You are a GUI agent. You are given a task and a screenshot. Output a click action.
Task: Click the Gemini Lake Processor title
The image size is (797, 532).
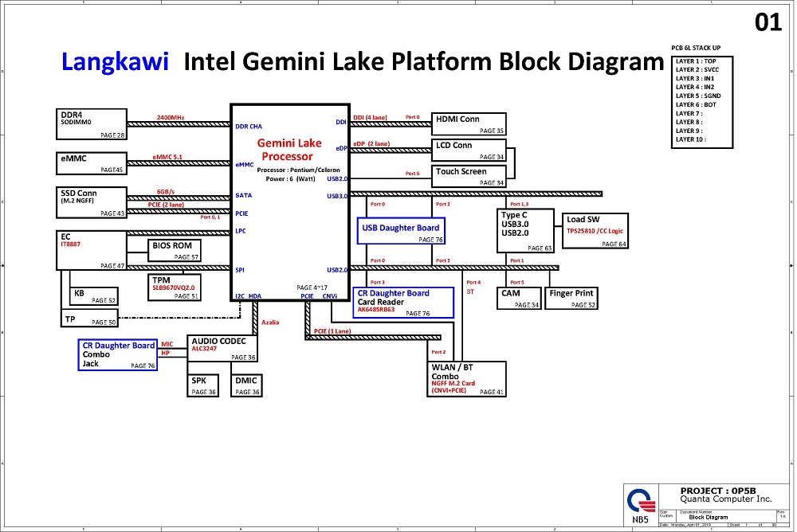289,150
